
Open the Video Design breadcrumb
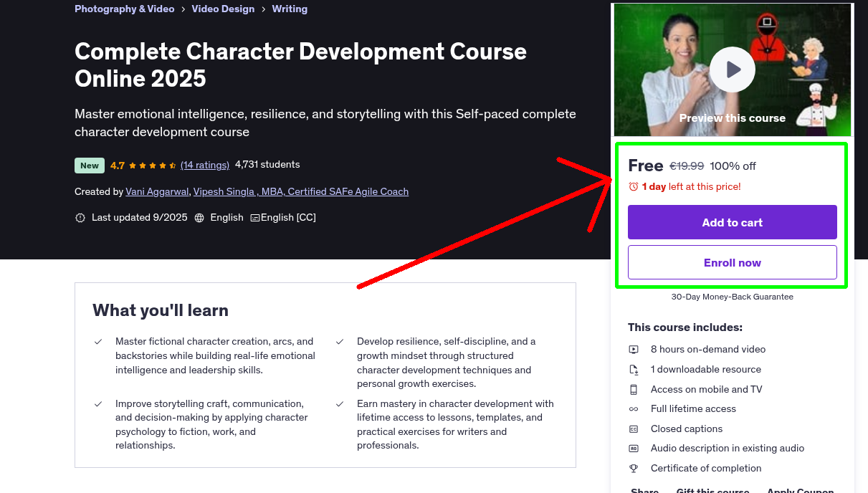(223, 9)
